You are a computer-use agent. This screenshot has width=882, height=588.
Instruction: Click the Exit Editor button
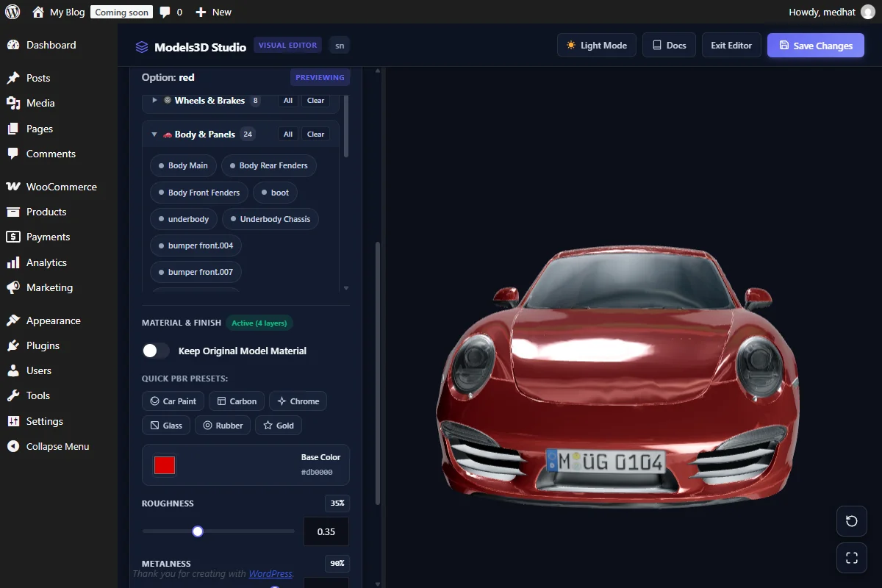pos(731,46)
